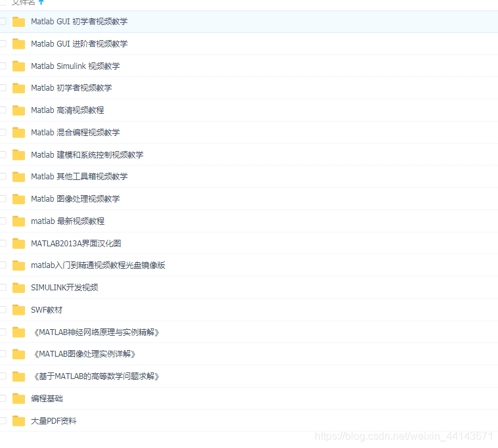Open folder name Matlab GUI 进阶者视频教学

coord(79,44)
